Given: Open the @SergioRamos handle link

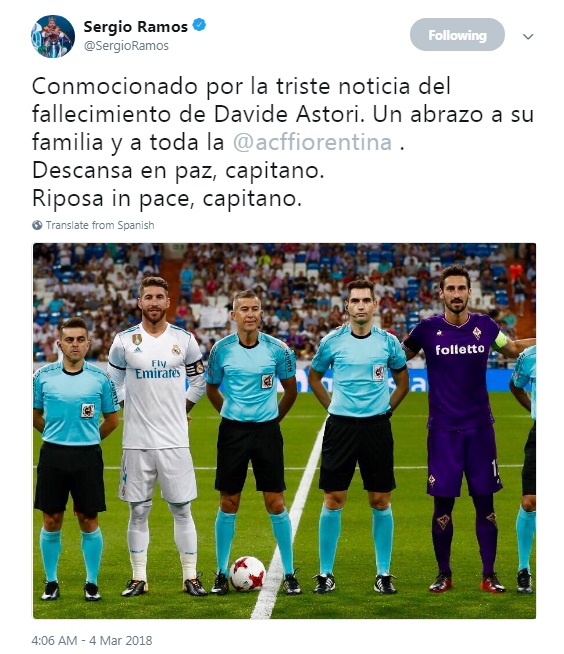Looking at the screenshot, I should click(126, 46).
